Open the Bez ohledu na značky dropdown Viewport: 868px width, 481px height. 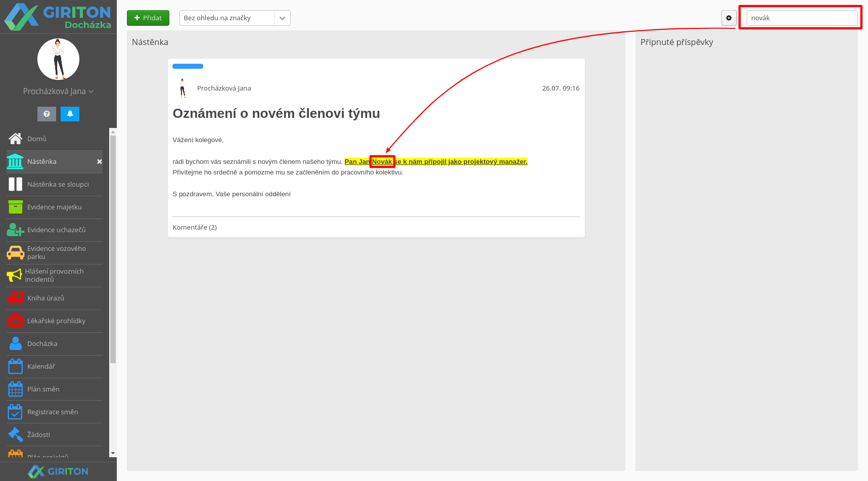[x=235, y=18]
